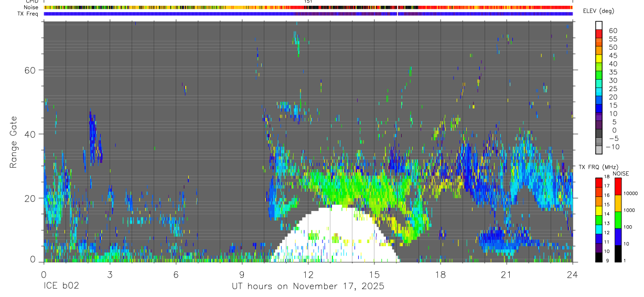This screenshot has height=297, width=644.
Task: Click the 'UT hours on November 17, 2025' axis title
Action: [x=308, y=287]
